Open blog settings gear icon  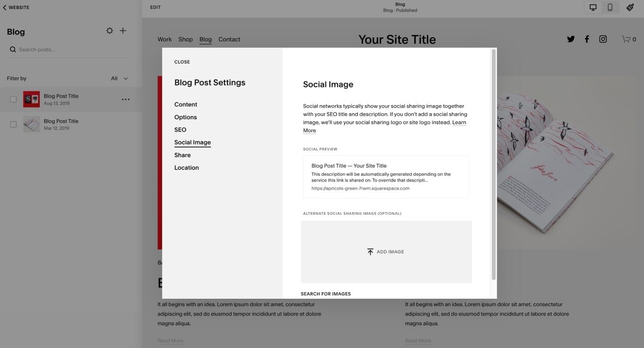click(x=110, y=31)
